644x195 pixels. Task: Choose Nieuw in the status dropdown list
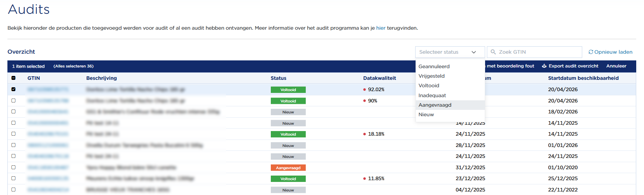coord(450,114)
